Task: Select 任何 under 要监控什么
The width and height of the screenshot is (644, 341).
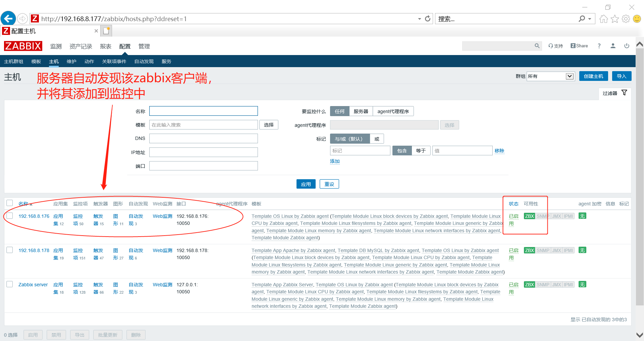Action: pos(339,111)
